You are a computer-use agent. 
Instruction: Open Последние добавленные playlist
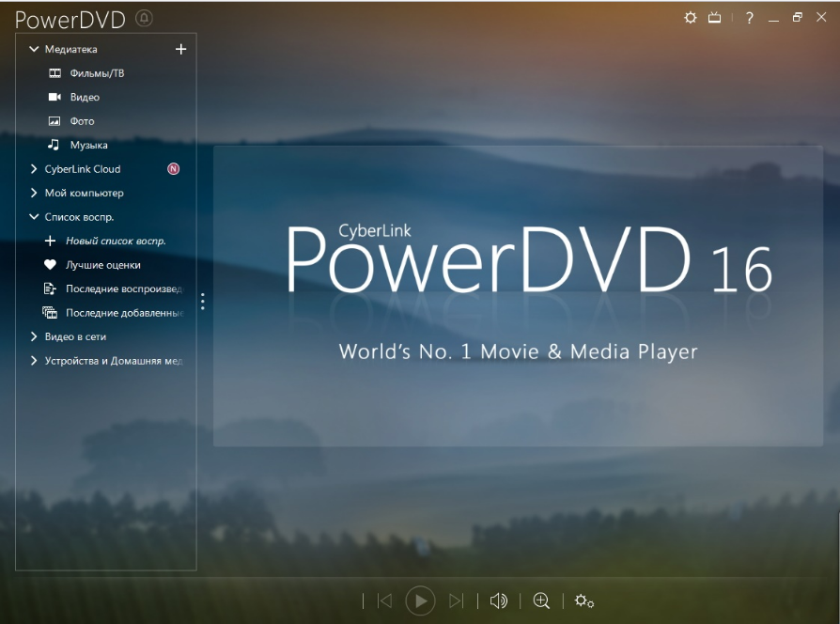pyautogui.click(x=124, y=312)
